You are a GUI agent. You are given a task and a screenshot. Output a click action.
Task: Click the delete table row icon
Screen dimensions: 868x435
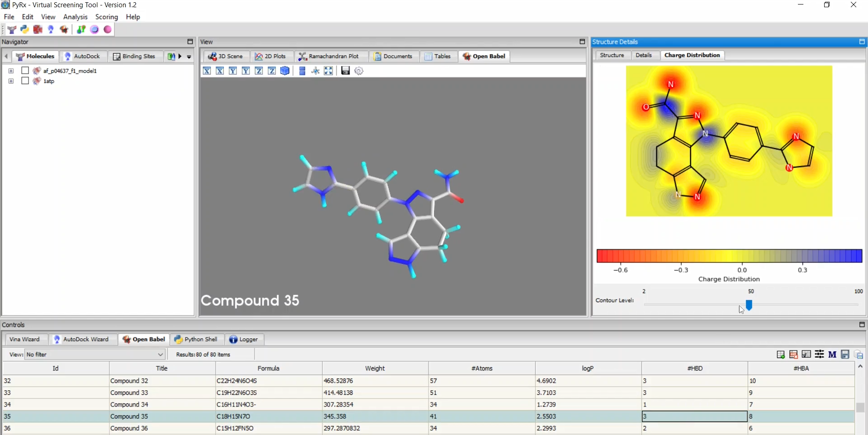click(x=793, y=354)
